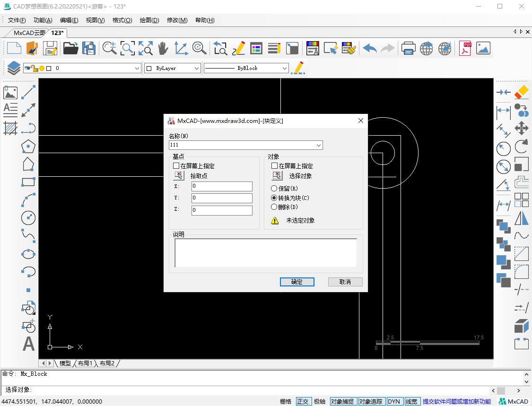Switch to the 布局1 layout tab

(x=85, y=363)
